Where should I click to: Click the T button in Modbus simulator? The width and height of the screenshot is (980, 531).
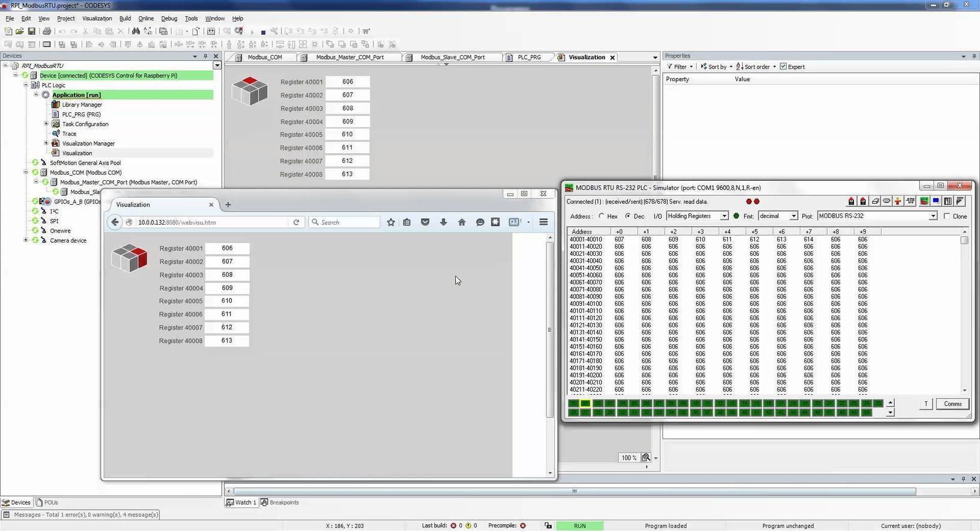pos(926,404)
